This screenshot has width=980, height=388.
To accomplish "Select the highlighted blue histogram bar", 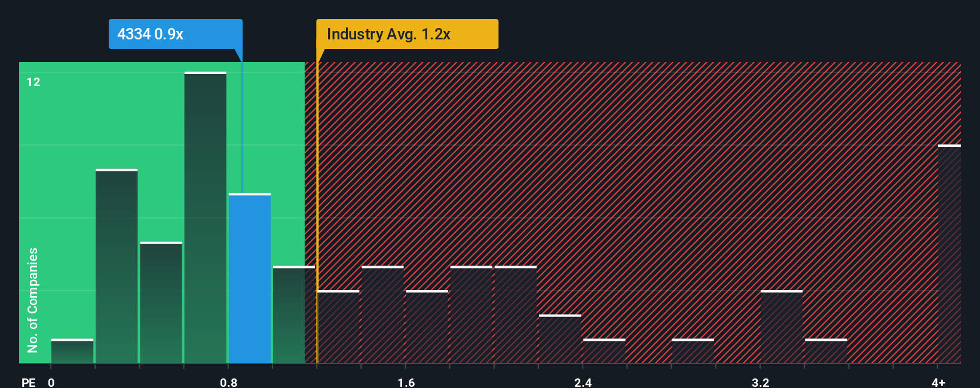I will pyautogui.click(x=250, y=278).
